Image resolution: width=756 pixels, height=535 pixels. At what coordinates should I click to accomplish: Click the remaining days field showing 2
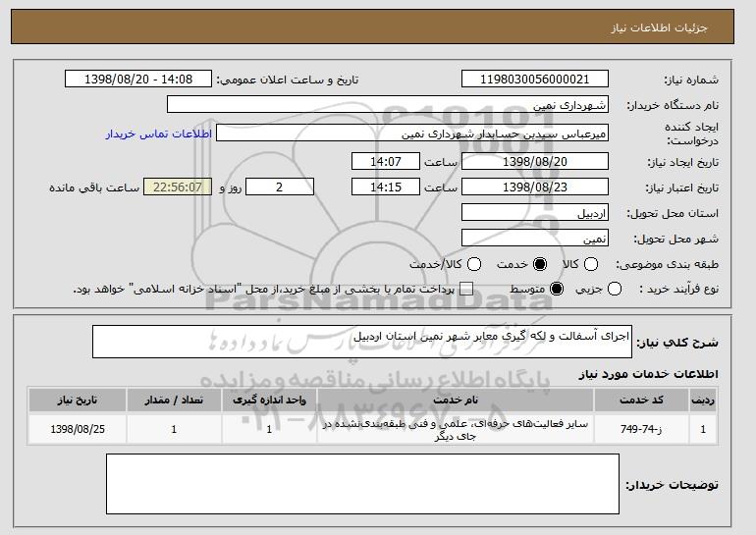point(280,187)
